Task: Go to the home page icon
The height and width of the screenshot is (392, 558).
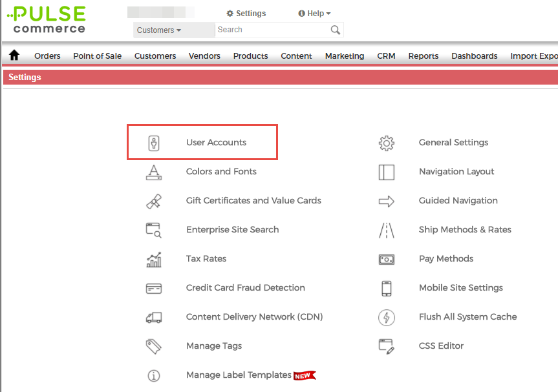Action: click(14, 55)
